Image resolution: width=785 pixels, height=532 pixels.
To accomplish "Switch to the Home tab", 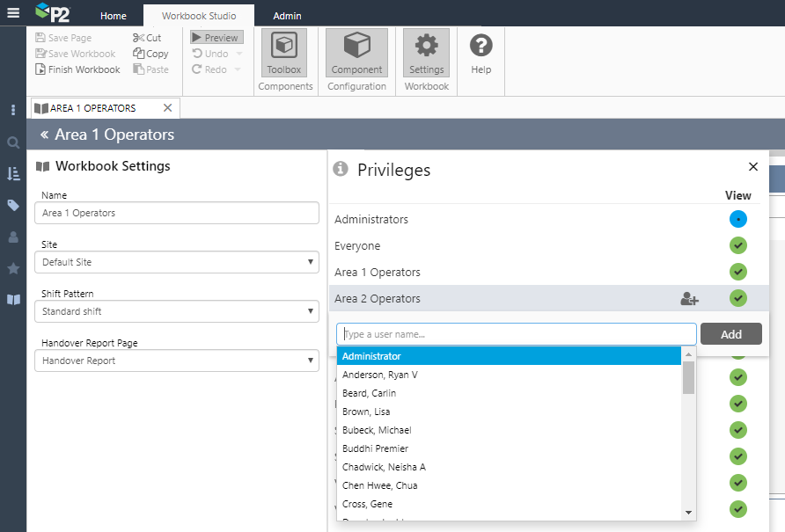I will point(113,16).
